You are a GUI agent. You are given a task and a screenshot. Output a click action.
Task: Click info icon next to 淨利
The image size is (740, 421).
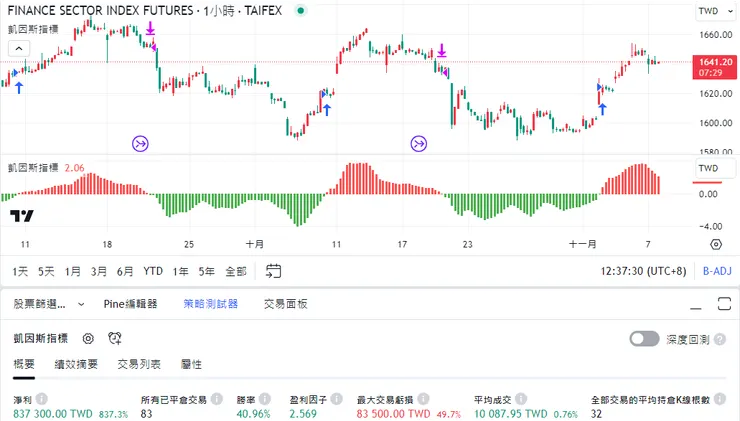[x=42, y=399]
